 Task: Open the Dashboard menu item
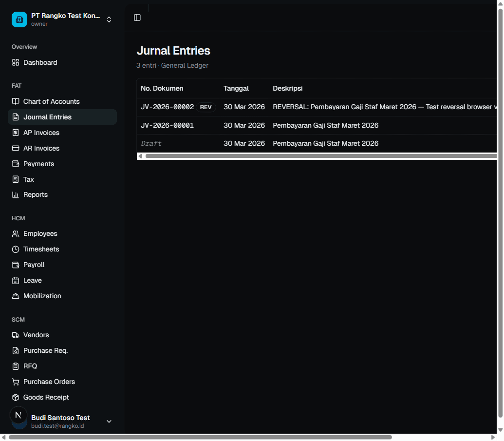click(62, 62)
